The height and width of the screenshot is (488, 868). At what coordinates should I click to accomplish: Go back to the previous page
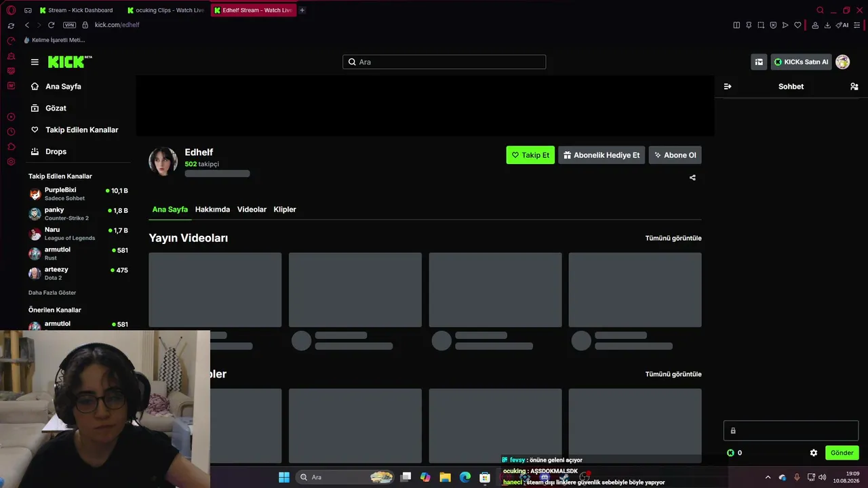[x=27, y=25]
